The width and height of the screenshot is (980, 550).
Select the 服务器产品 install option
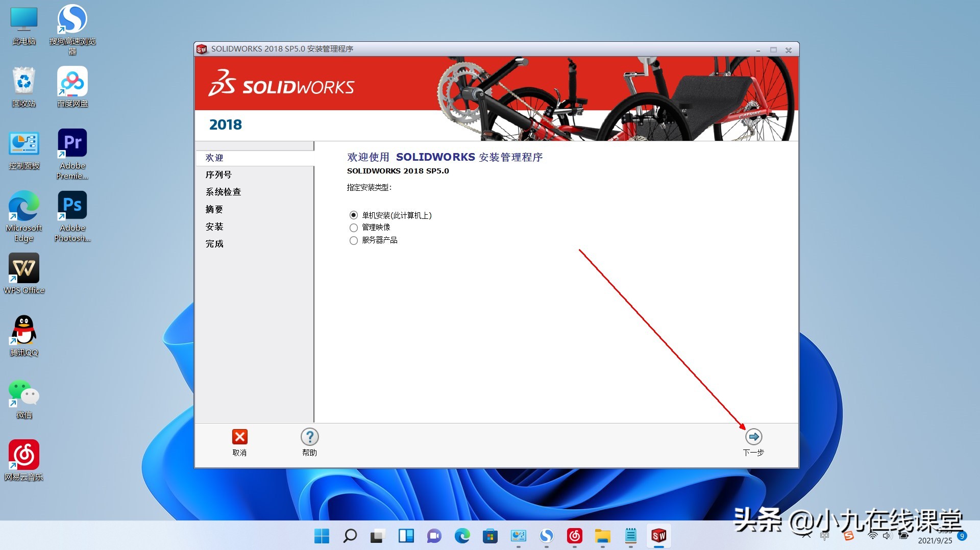(354, 240)
